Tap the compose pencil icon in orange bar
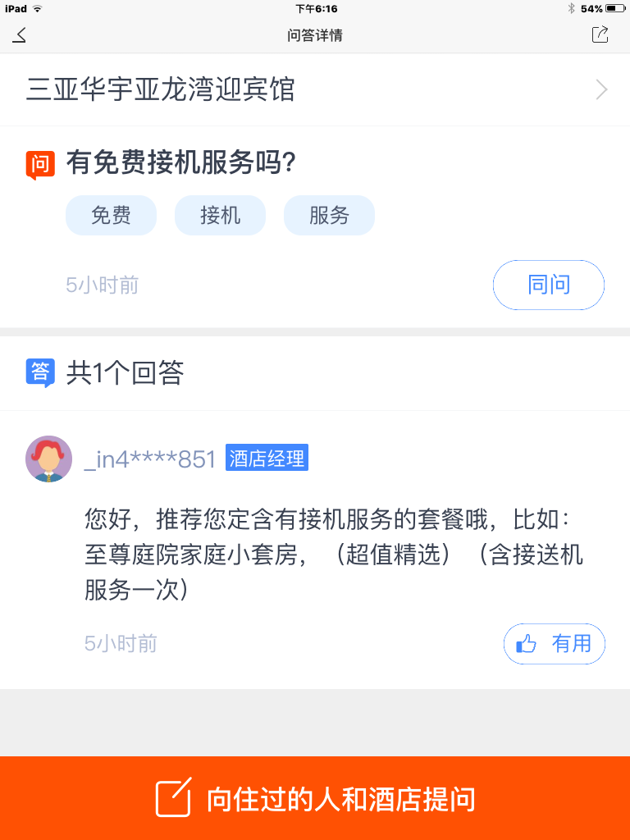Viewport: 630px width, 840px height. coord(174,797)
